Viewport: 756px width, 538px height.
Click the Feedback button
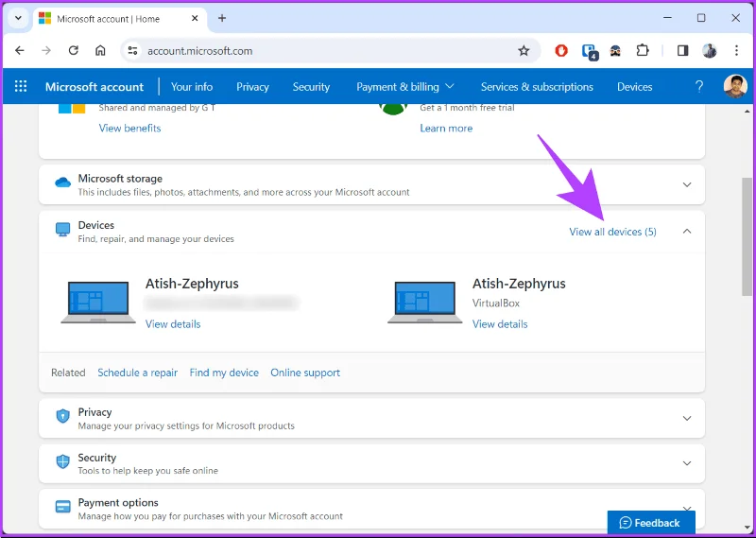[x=651, y=523]
